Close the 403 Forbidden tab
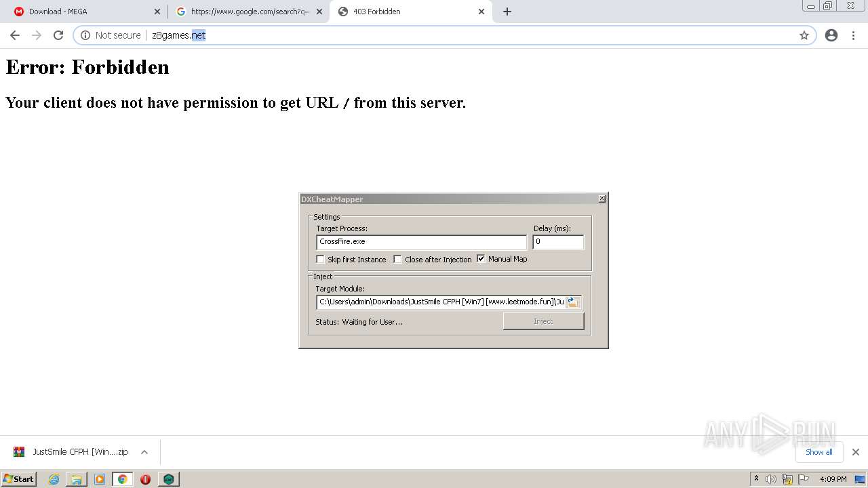 [x=482, y=12]
